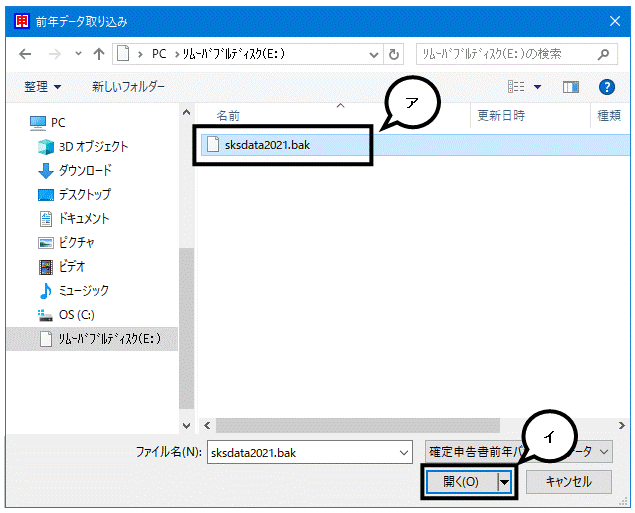Expand the 開く button split arrow

[505, 482]
